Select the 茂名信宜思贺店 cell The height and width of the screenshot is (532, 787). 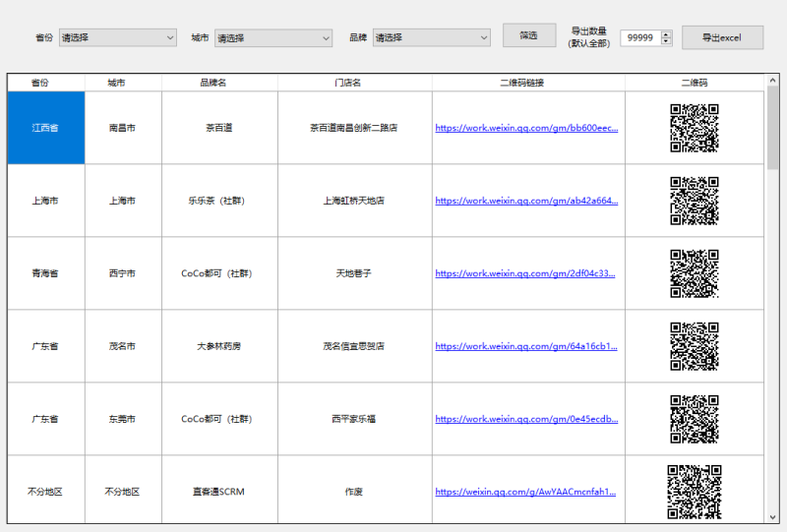[355, 346]
